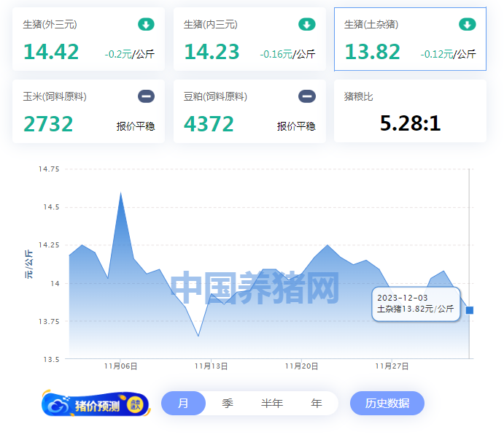The height and width of the screenshot is (443, 504).
Task: Click the 猪粮比 5.28:1 ratio
Action: click(410, 123)
